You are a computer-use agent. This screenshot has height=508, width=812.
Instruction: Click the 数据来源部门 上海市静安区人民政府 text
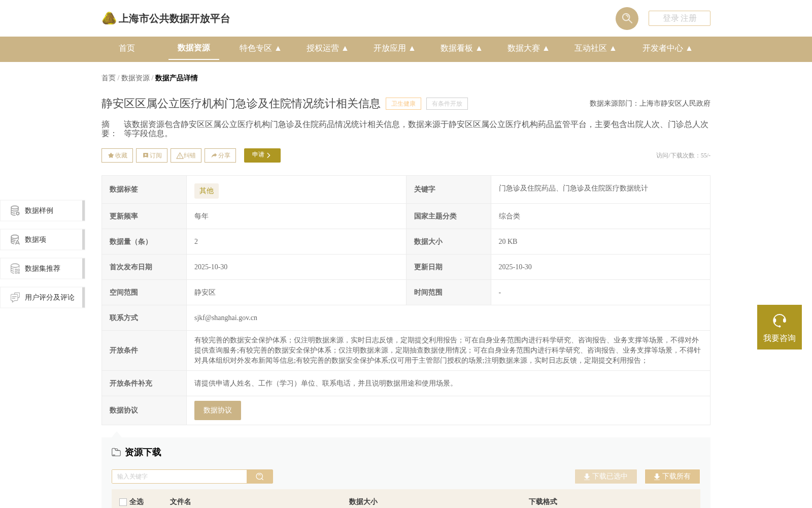[x=650, y=104]
